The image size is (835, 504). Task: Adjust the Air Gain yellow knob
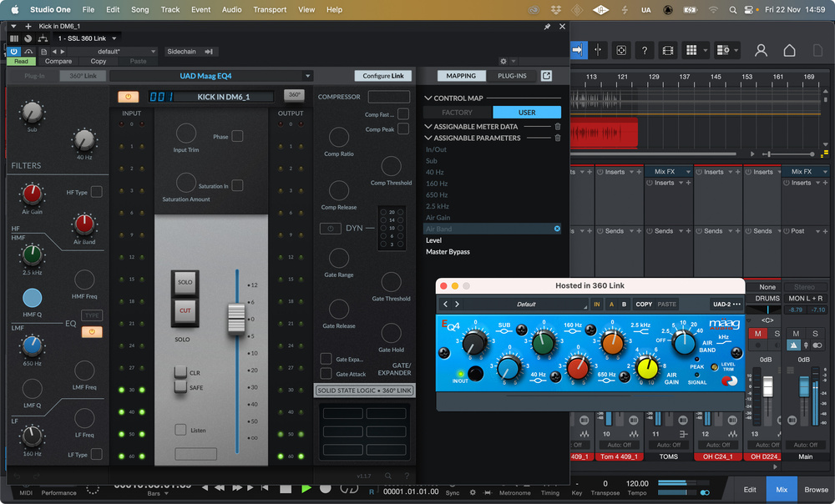[647, 365]
